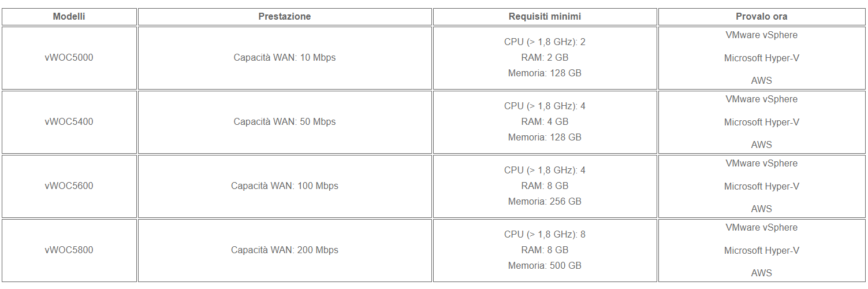The height and width of the screenshot is (289, 868).
Task: Open AWS link in vWOC5600 row
Action: coord(761,209)
